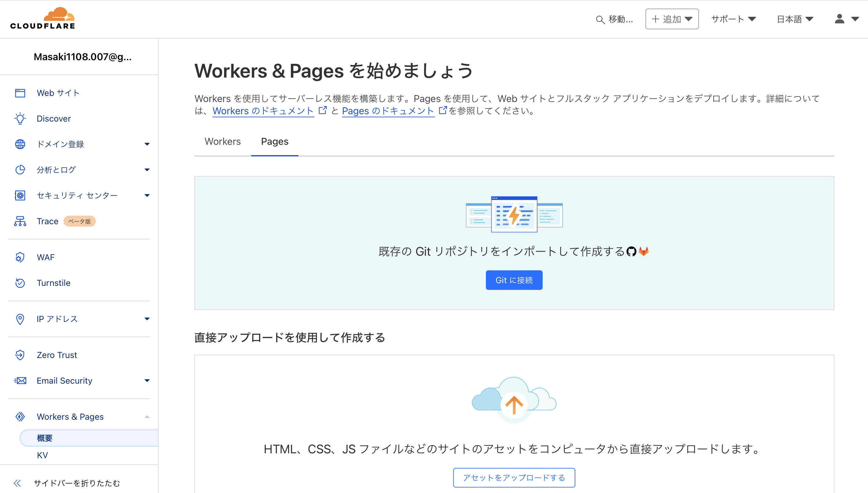Click アセットをアップロードする button
Viewport: 868px width, 493px height.
coord(514,477)
